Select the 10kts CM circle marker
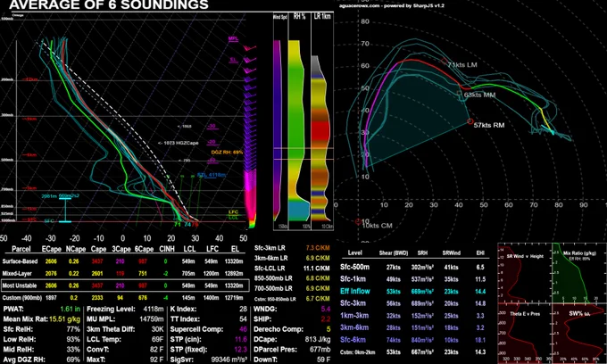The height and width of the screenshot is (364, 607). pos(358,221)
